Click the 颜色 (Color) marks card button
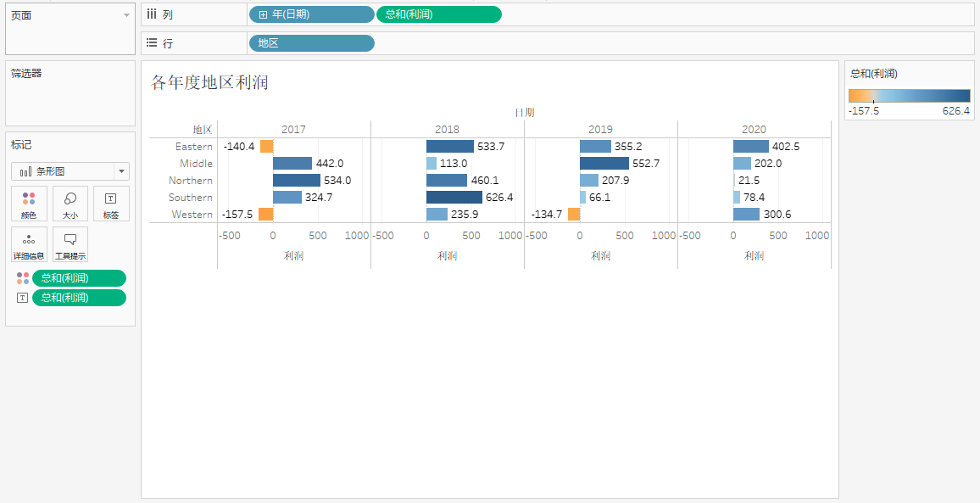Screen dimensions: 980x503 point(29,204)
